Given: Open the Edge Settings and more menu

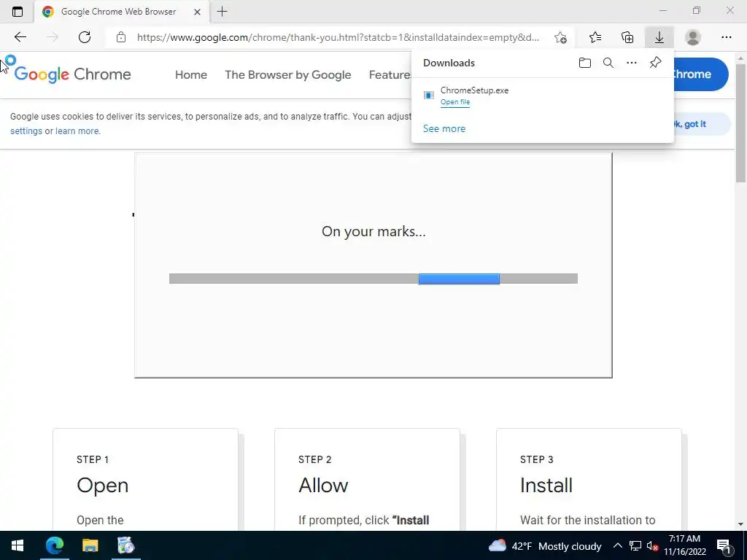Looking at the screenshot, I should 726,37.
